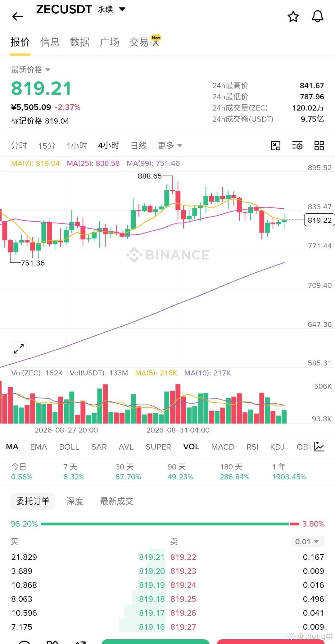The image size is (335, 644).
Task: Open the 更多 timeframe dropdown
Action: (170, 145)
